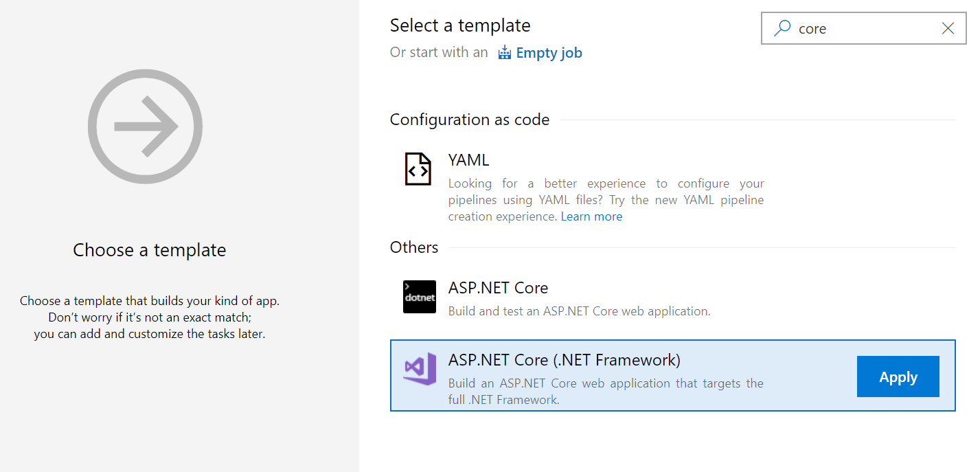The height and width of the screenshot is (472, 980).
Task: Select ASP.NET Core (.NET Framework) template title
Action: click(564, 360)
